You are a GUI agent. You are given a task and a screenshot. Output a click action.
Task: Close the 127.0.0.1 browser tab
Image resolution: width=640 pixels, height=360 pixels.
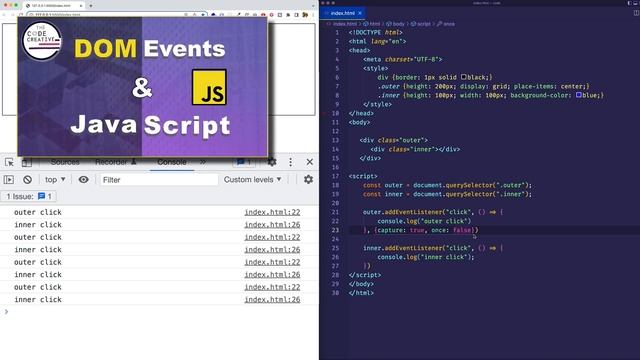[x=80, y=6]
